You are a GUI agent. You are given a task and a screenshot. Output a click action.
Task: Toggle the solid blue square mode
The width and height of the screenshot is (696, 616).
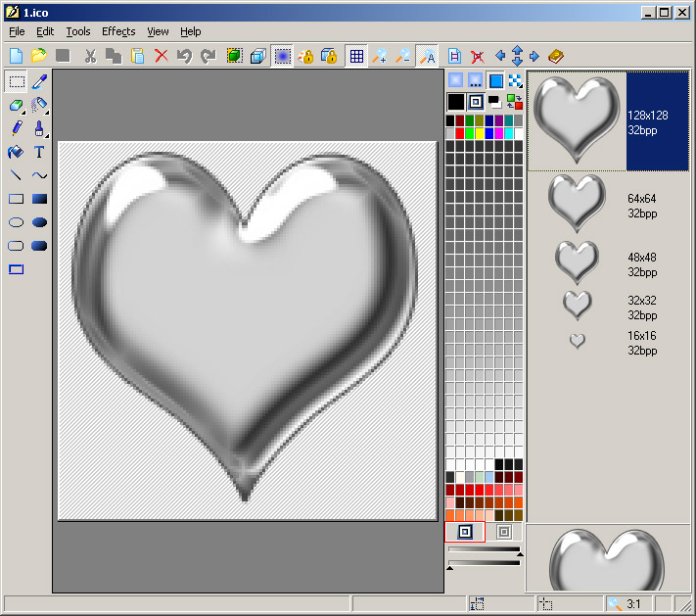[x=495, y=81]
